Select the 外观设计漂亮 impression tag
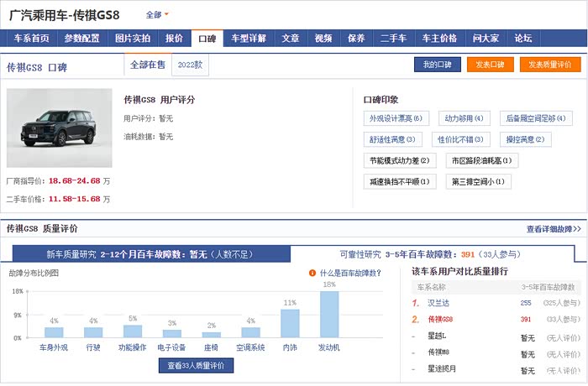Image resolution: width=588 pixels, height=386 pixels. [x=396, y=118]
